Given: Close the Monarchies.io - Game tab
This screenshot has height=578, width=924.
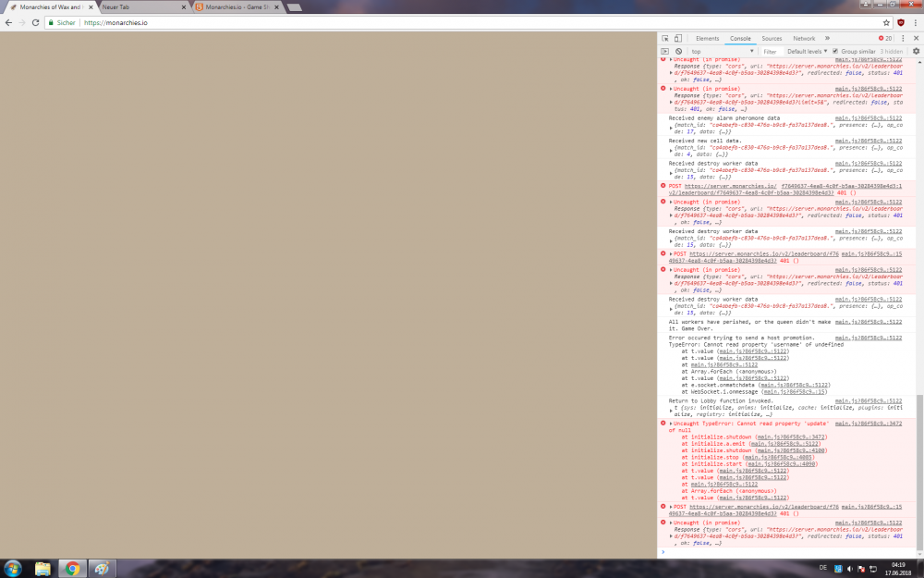Looking at the screenshot, I should click(276, 7).
